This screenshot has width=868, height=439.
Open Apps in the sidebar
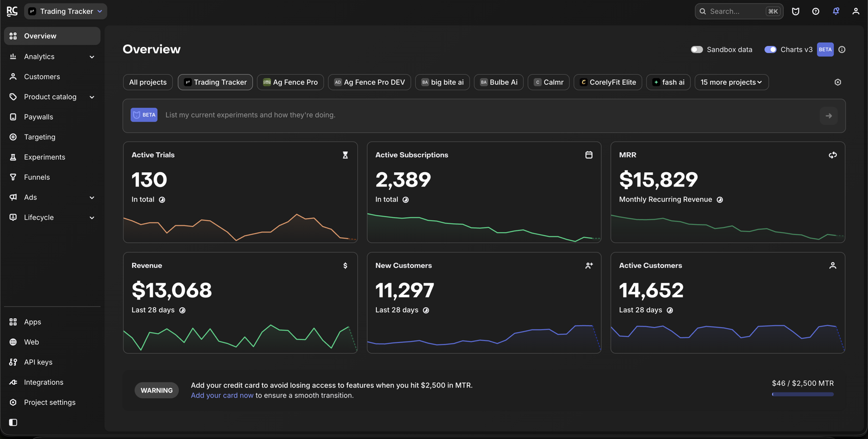coord(52,322)
